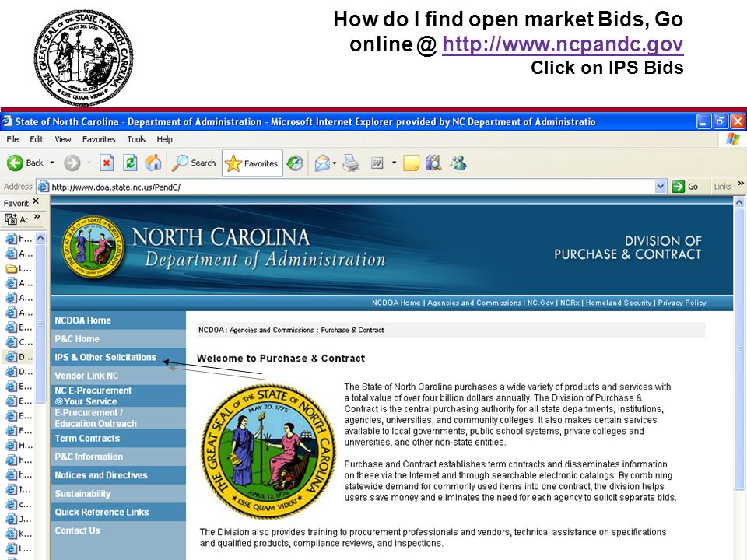Open IPS & Other Solicitations link
This screenshot has height=560, width=747.
pyautogui.click(x=105, y=357)
